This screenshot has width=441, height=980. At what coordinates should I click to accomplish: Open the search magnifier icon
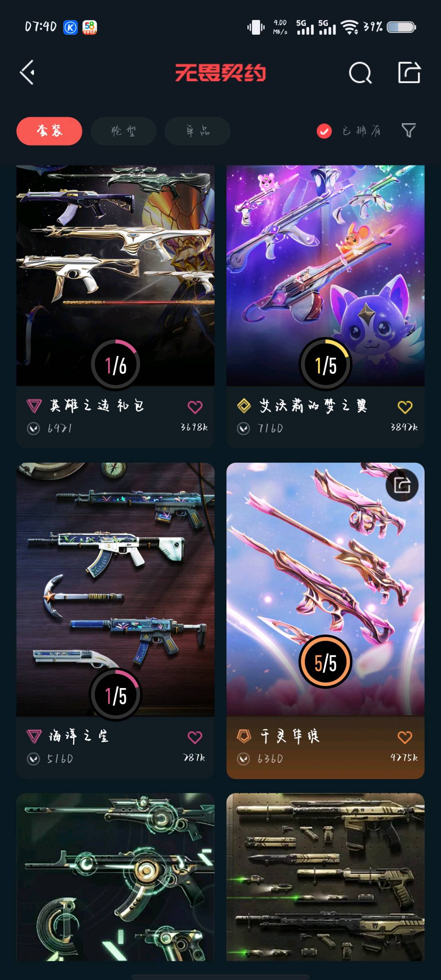(x=360, y=73)
